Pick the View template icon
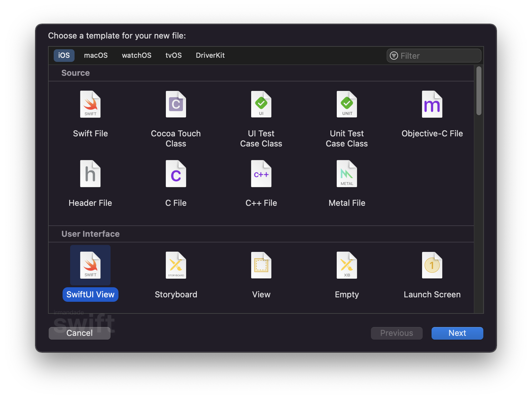532x399 pixels. [x=261, y=265]
